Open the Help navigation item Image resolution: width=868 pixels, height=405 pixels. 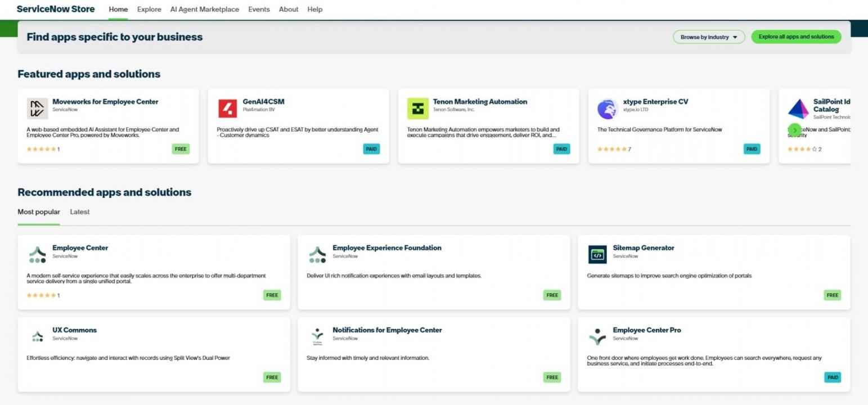pyautogui.click(x=315, y=10)
